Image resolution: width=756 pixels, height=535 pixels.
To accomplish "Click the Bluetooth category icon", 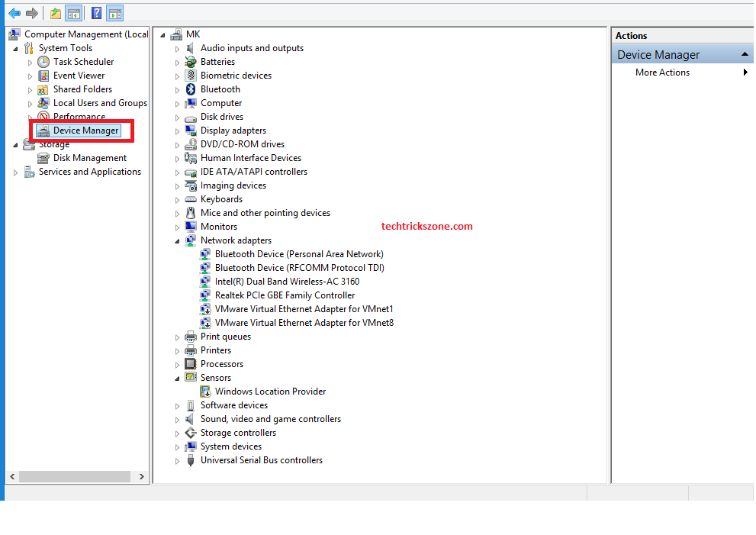I will [x=191, y=89].
